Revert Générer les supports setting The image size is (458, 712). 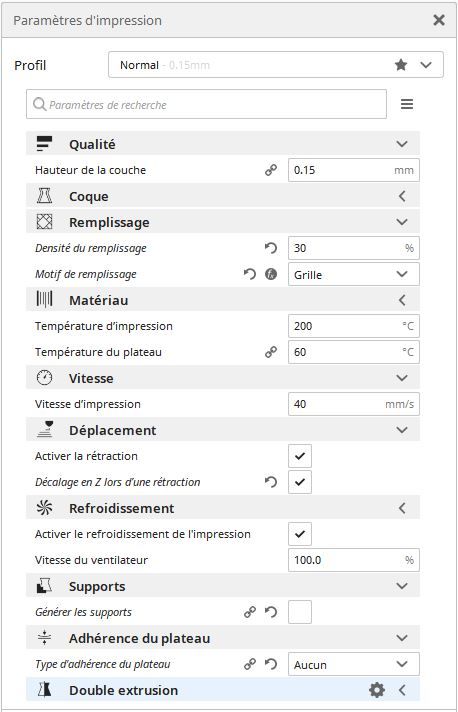(271, 612)
